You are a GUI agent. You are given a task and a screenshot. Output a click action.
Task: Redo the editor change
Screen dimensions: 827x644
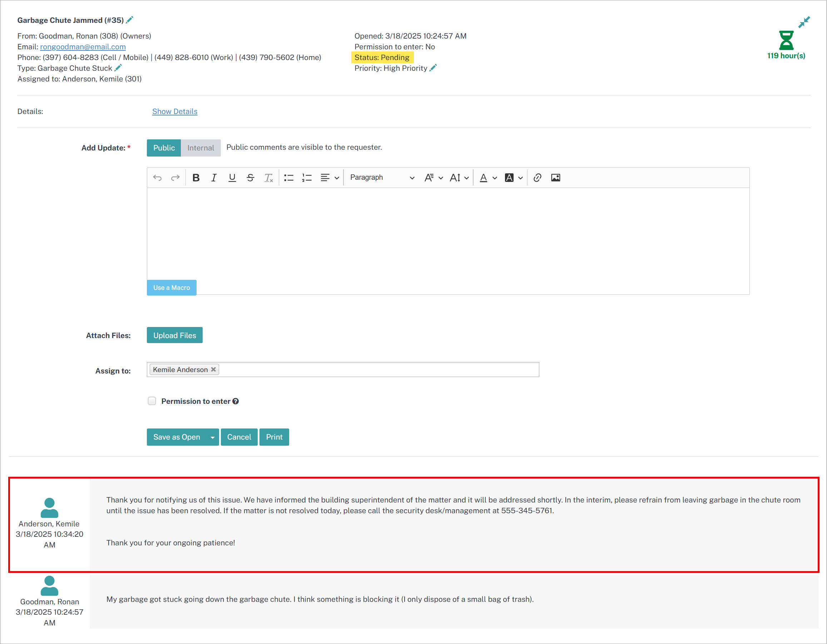tap(175, 178)
